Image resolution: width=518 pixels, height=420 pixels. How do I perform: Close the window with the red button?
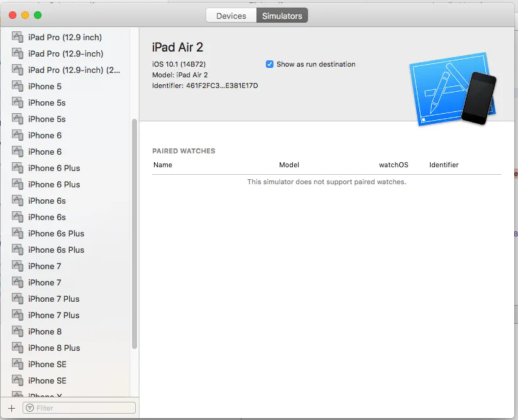[13, 15]
